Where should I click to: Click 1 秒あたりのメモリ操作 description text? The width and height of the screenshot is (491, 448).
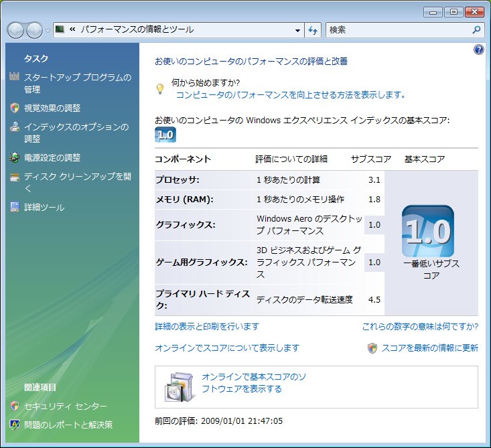(300, 199)
